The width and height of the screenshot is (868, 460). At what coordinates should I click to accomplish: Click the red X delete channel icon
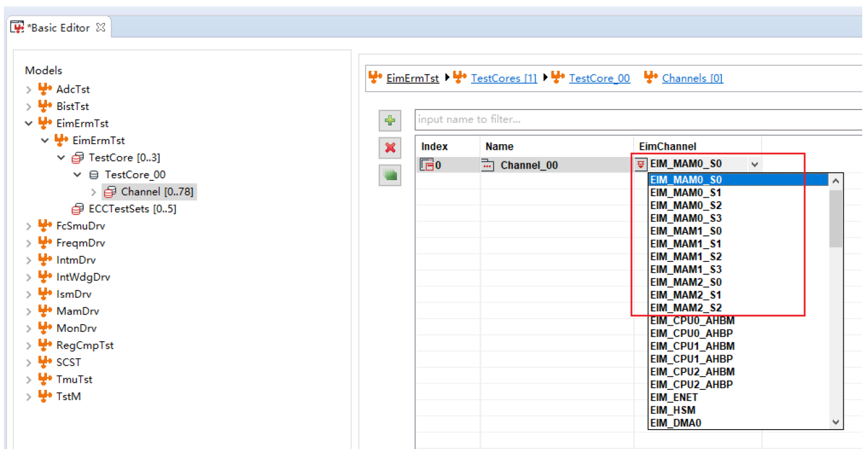[x=389, y=148]
